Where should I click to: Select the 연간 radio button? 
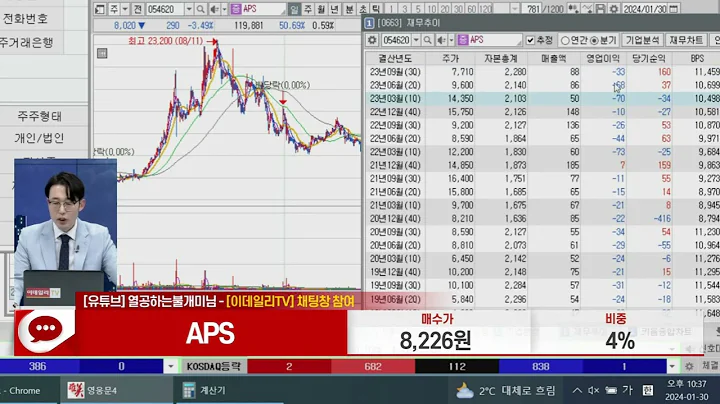click(x=565, y=40)
